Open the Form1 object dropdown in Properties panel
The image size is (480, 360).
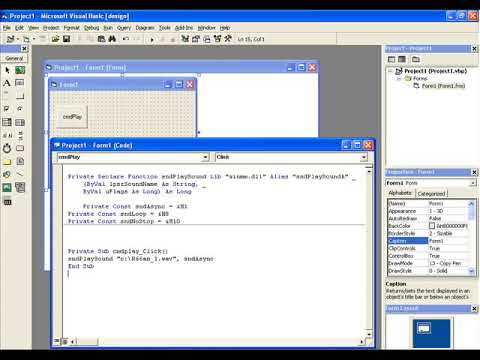click(x=473, y=183)
